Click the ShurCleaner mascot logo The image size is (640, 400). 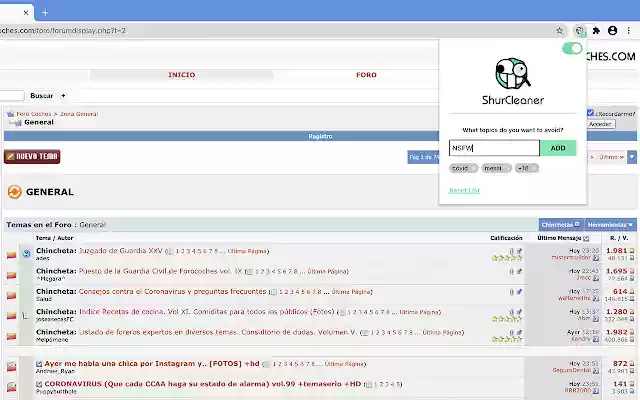click(x=513, y=74)
